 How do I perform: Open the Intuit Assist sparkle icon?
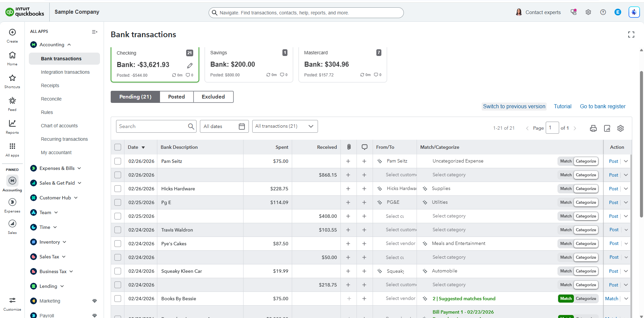tap(634, 12)
